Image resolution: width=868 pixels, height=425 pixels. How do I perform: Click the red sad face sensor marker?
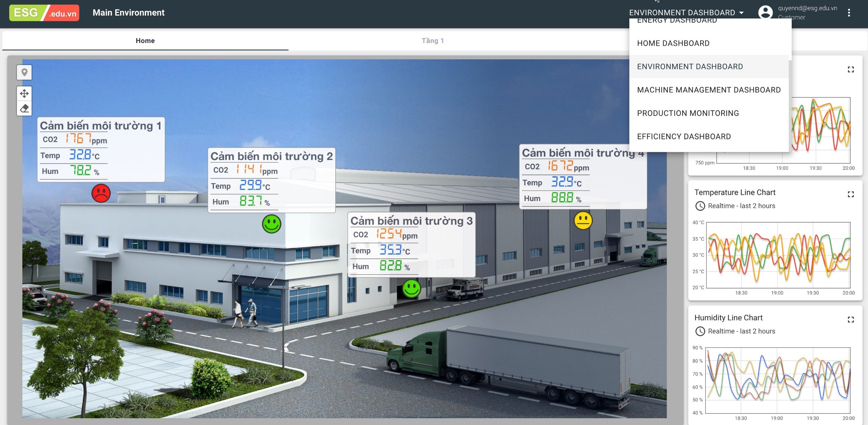point(101,193)
